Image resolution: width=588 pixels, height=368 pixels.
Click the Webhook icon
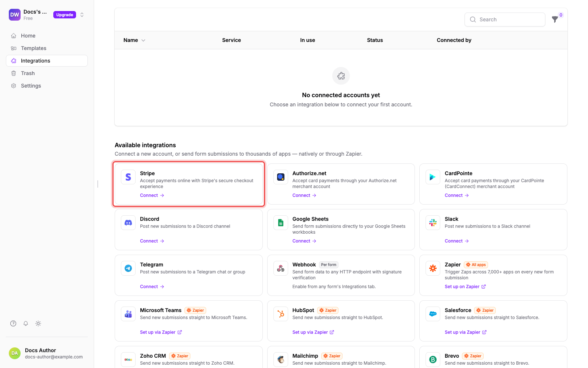281,268
